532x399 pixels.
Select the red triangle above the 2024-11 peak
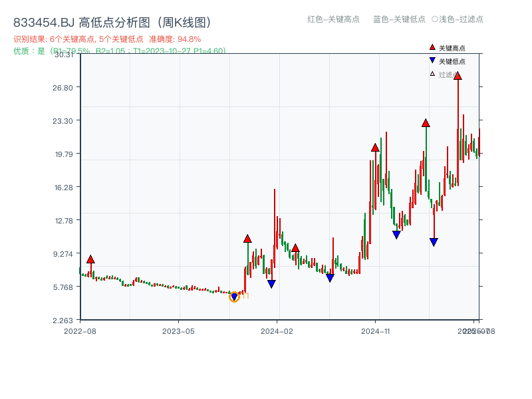pos(376,148)
